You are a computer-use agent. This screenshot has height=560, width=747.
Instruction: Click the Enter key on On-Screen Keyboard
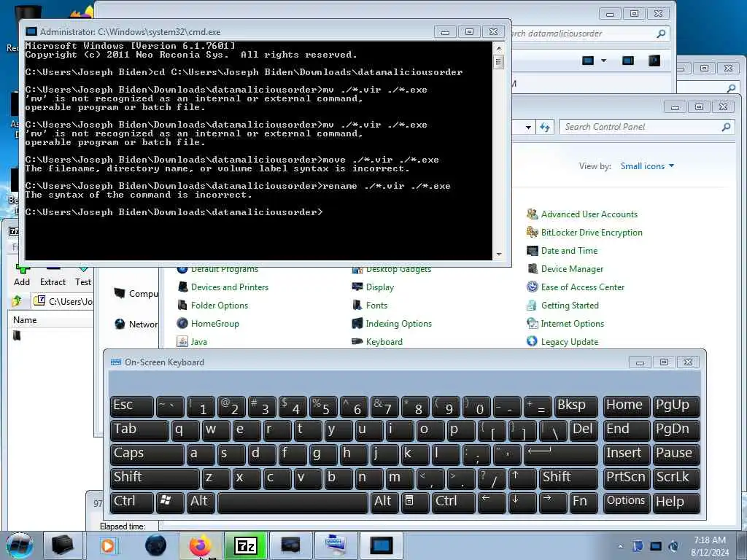click(560, 454)
